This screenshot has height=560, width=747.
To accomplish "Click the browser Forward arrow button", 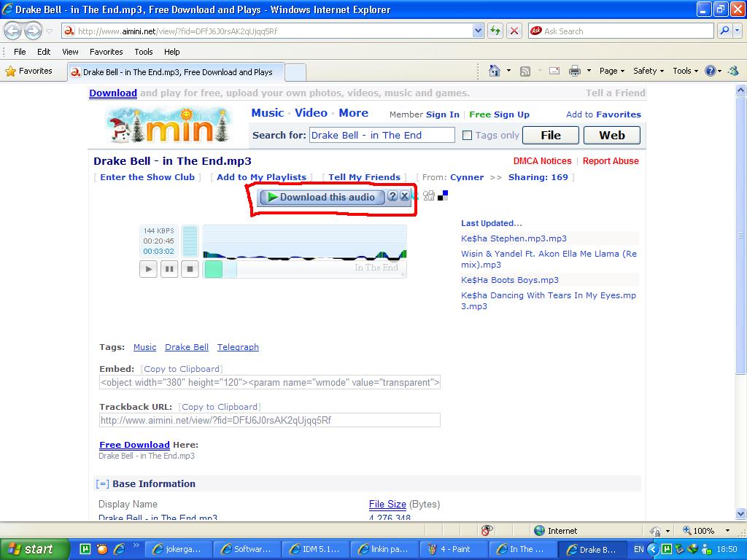I will 32,31.
